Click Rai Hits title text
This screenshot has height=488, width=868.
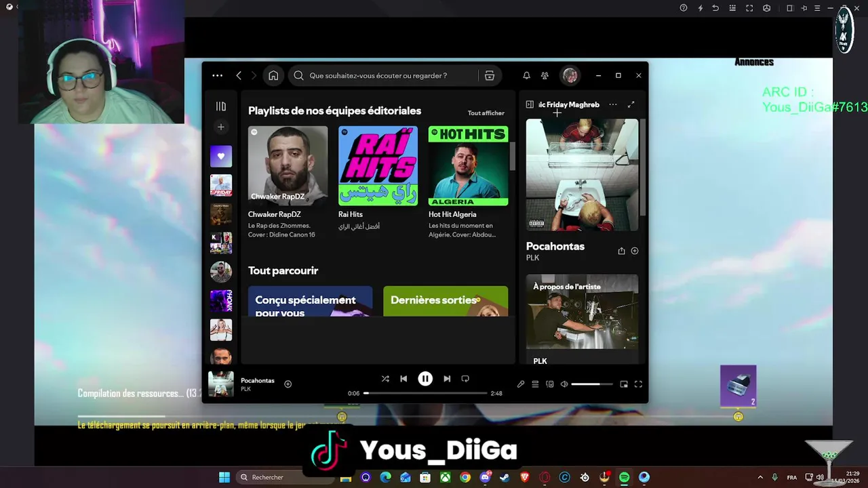pos(351,214)
